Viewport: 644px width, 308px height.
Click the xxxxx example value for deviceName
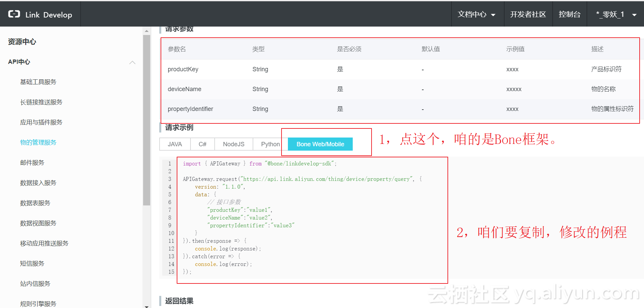tap(514, 89)
